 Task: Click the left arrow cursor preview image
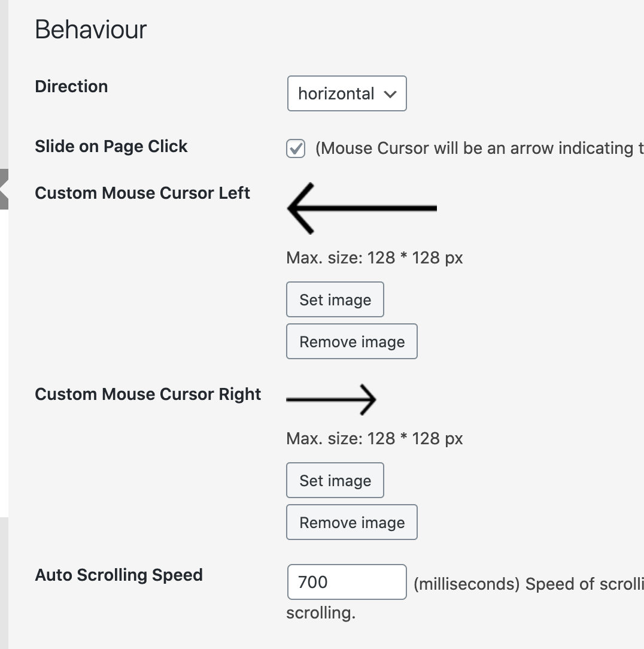click(362, 208)
